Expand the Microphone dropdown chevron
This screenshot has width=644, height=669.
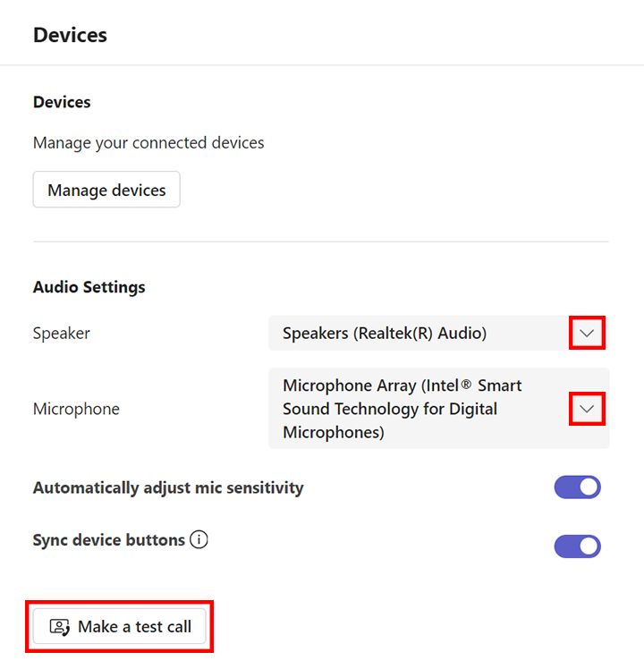(x=587, y=409)
